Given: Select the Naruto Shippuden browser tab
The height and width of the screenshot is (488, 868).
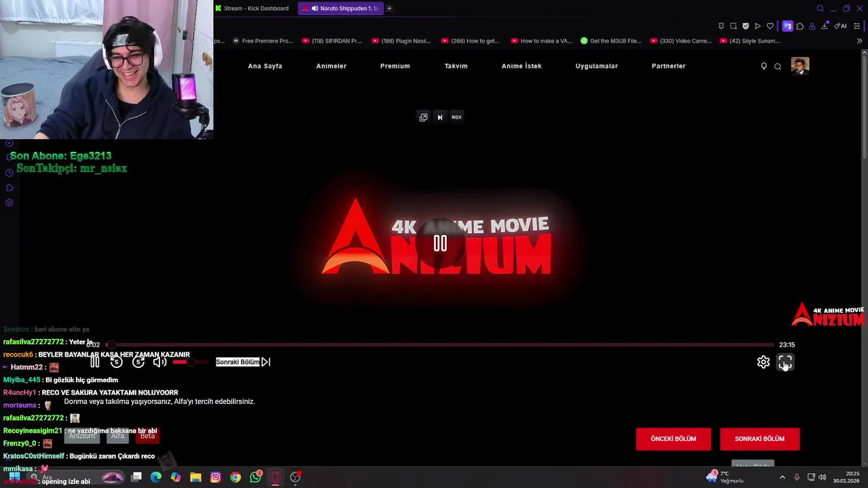Looking at the screenshot, I should click(340, 8).
